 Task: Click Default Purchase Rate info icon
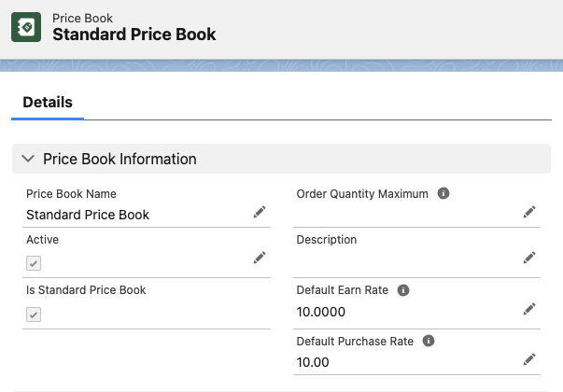tap(431, 341)
